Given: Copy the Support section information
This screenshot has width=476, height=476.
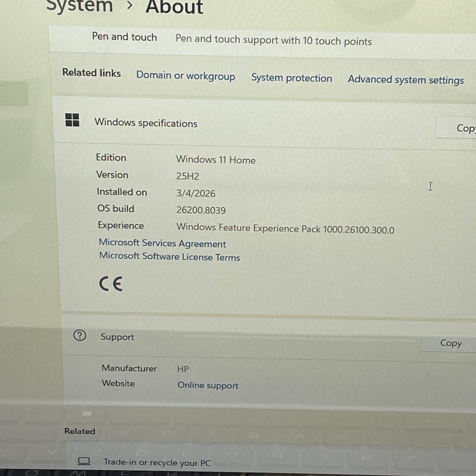Looking at the screenshot, I should coord(451,343).
